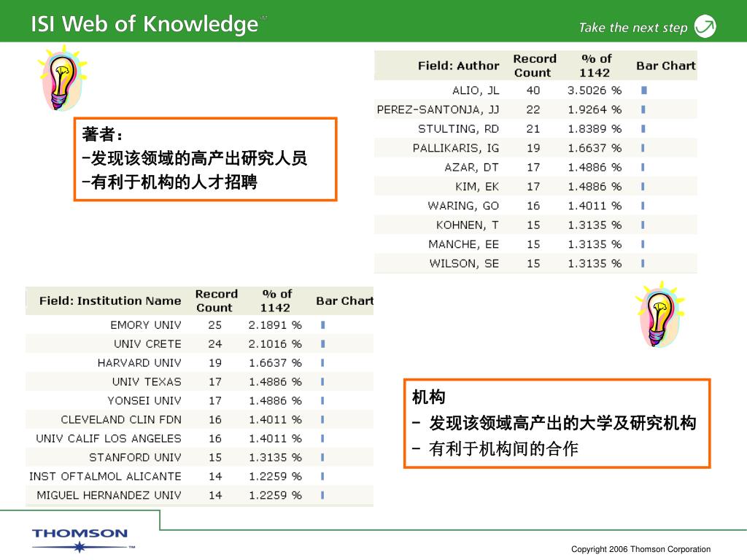
Task: Select institution MIGUEL HERNANDEZ UNIV
Action: pos(109,495)
